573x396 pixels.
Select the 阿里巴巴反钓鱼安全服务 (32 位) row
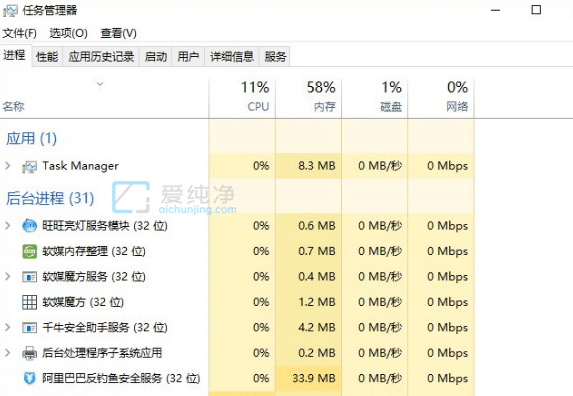click(237, 378)
